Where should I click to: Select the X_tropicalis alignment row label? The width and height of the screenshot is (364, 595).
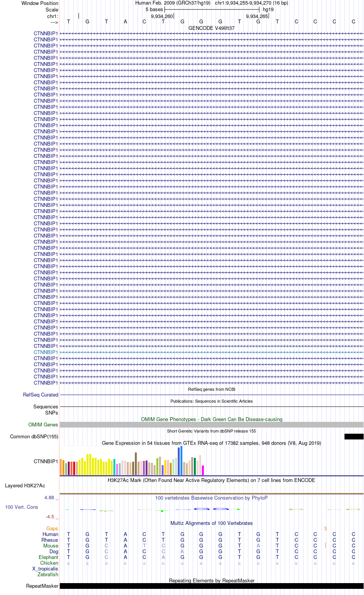tap(45, 569)
